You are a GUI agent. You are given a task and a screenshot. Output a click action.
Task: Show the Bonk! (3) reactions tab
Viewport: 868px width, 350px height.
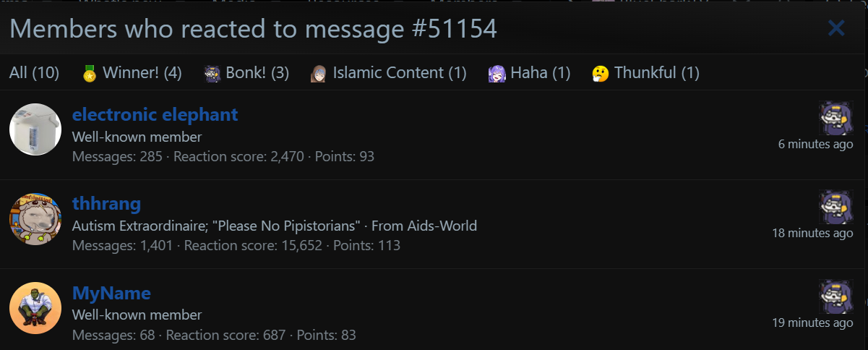coord(246,72)
